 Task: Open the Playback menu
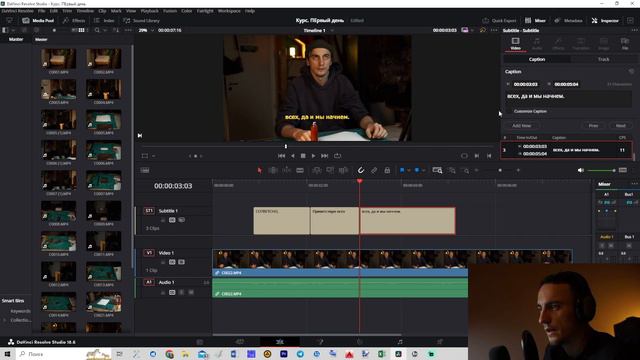pyautogui.click(x=150, y=11)
